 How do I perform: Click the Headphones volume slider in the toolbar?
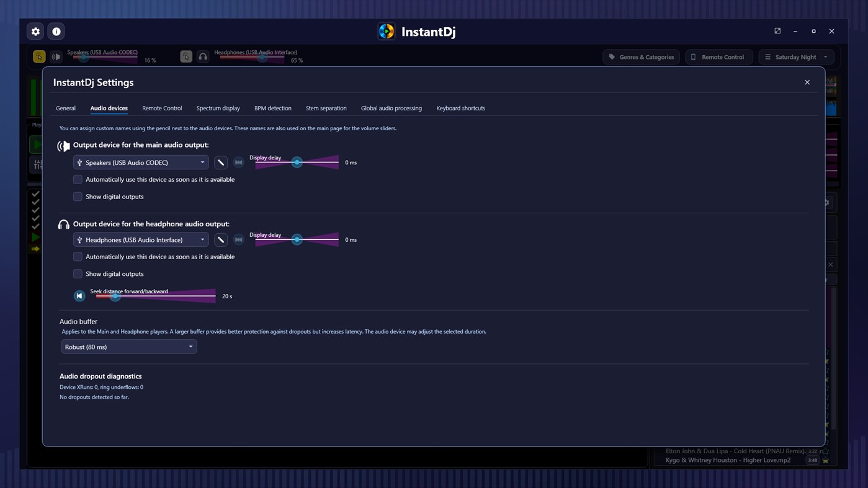pyautogui.click(x=253, y=57)
